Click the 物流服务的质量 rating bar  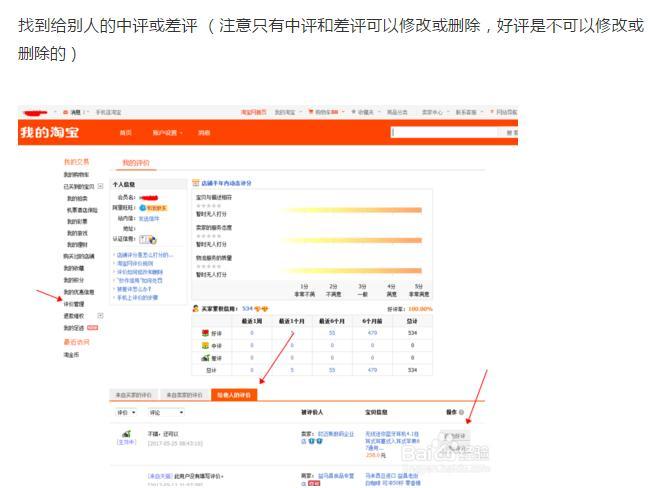pyautogui.click(x=351, y=271)
